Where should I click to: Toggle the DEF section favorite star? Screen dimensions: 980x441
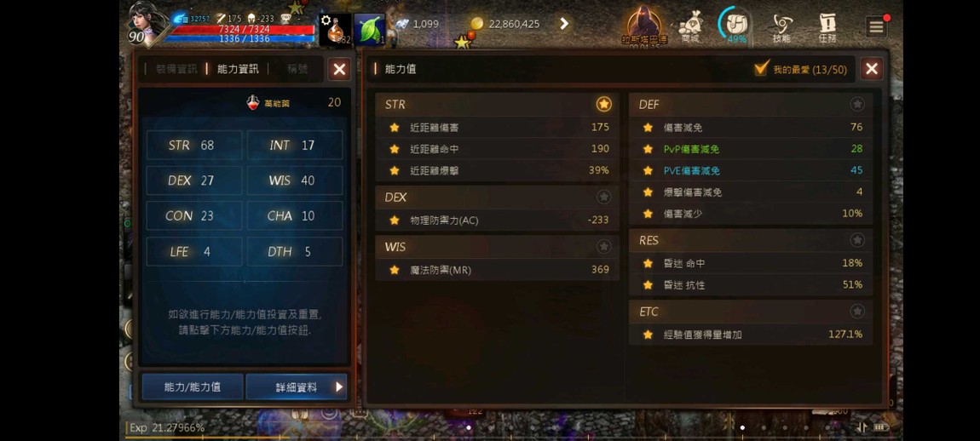pos(857,105)
